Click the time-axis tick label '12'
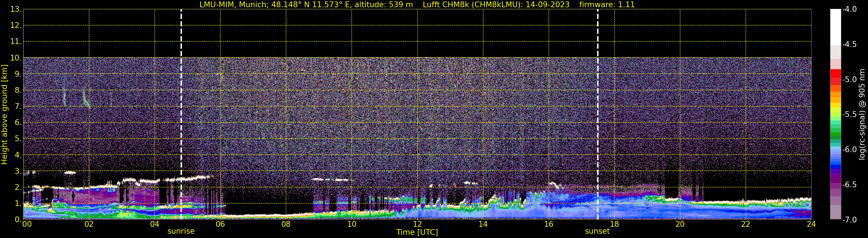The width and height of the screenshot is (868, 238). pos(417,224)
